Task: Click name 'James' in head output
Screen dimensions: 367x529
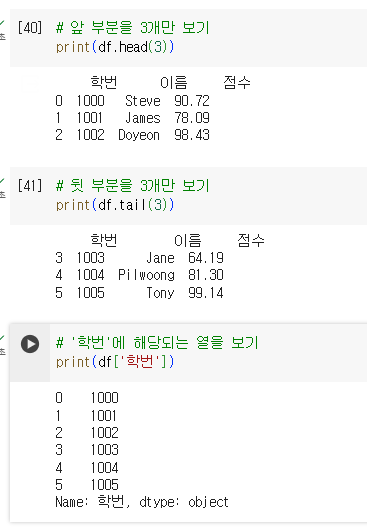Action: click(143, 118)
